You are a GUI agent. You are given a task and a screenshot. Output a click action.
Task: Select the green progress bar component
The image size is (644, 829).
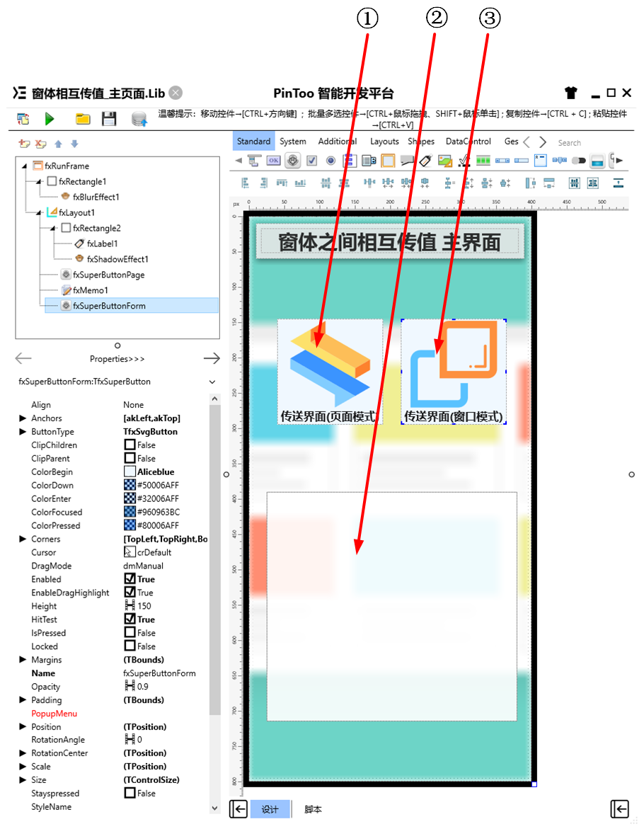[483, 161]
